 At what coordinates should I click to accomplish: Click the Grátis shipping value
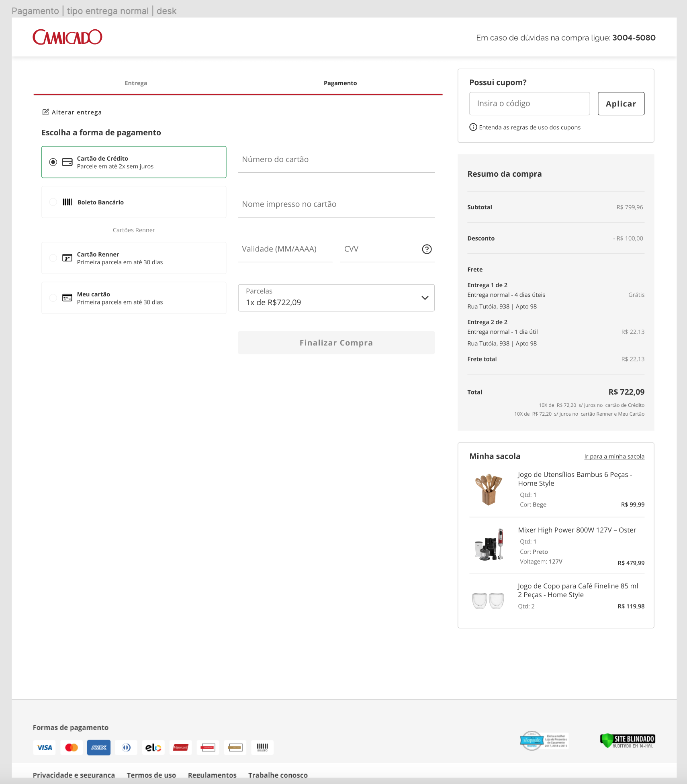point(636,295)
